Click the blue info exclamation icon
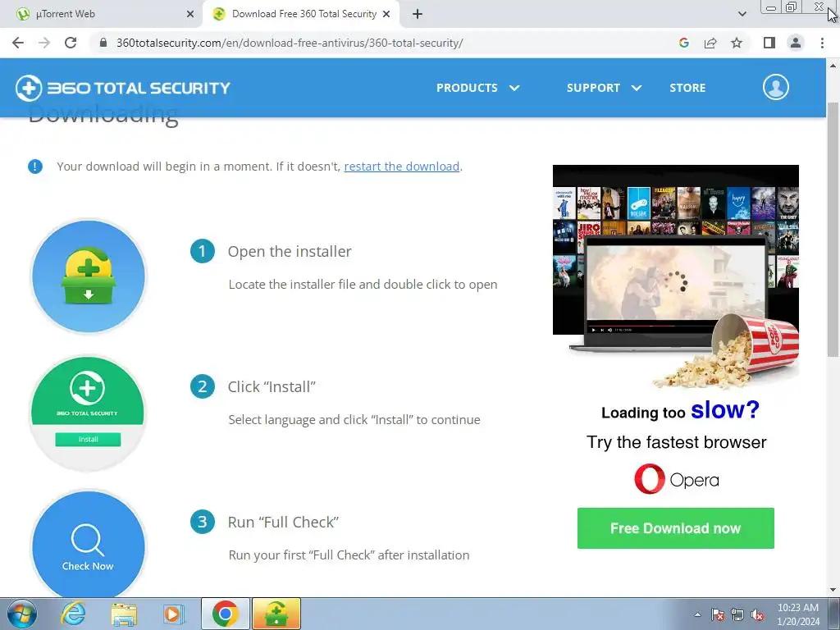The image size is (840, 630). coord(34,167)
